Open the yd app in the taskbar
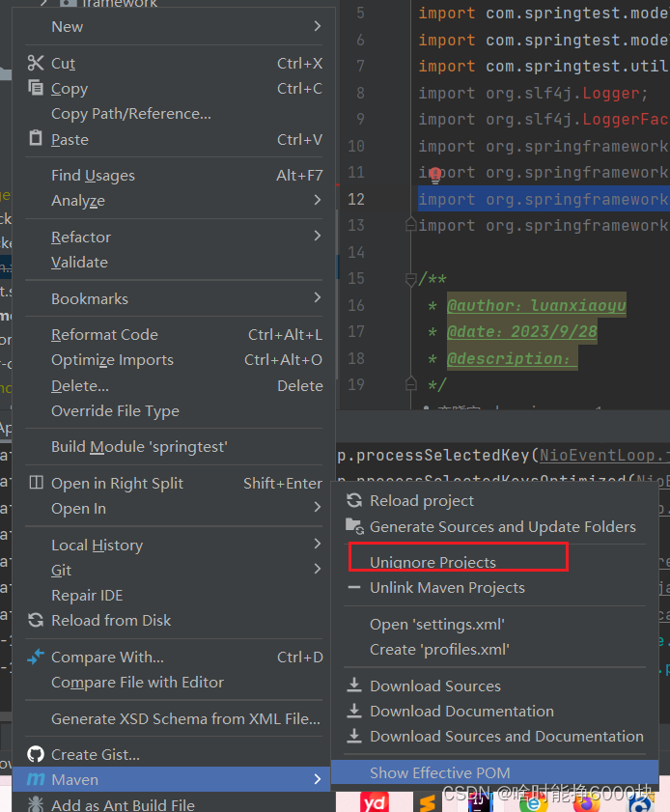670x812 pixels. pos(375,801)
